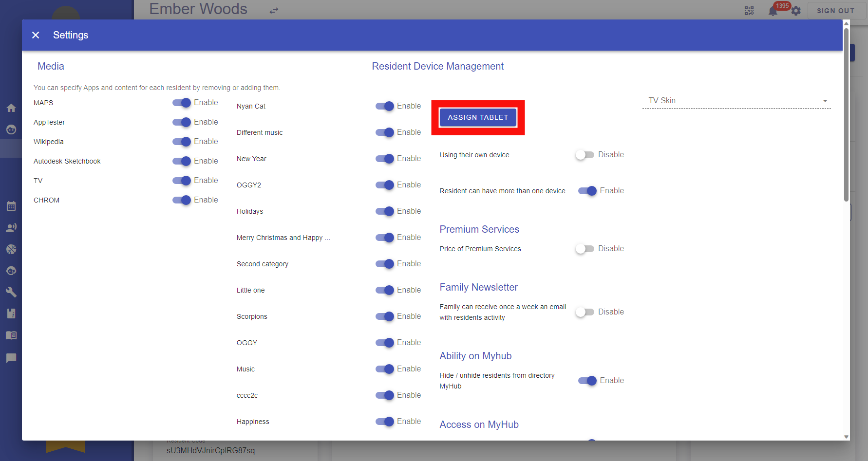Open the chat message icon in sidebar

11,358
